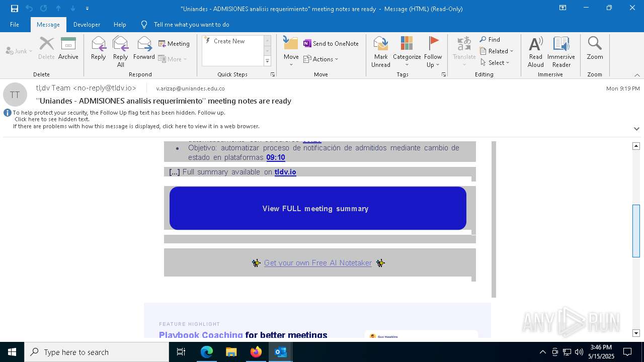Forward this message
The height and width of the screenshot is (362, 644).
[144, 48]
